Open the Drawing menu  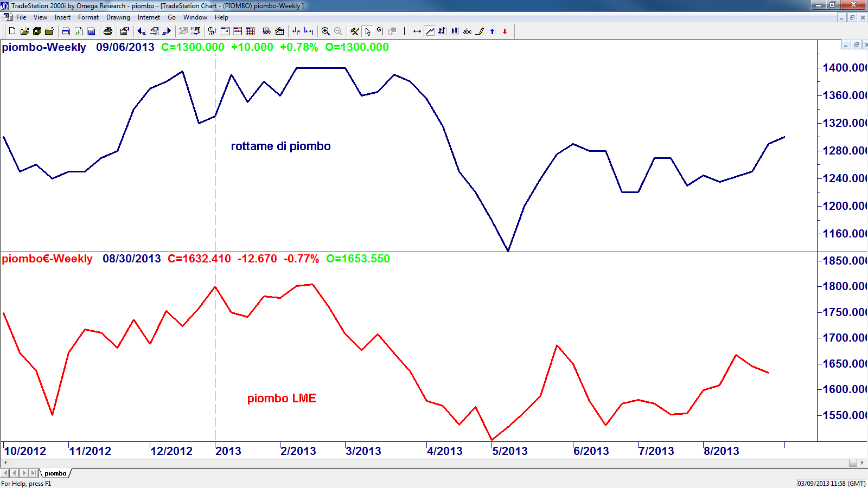118,17
